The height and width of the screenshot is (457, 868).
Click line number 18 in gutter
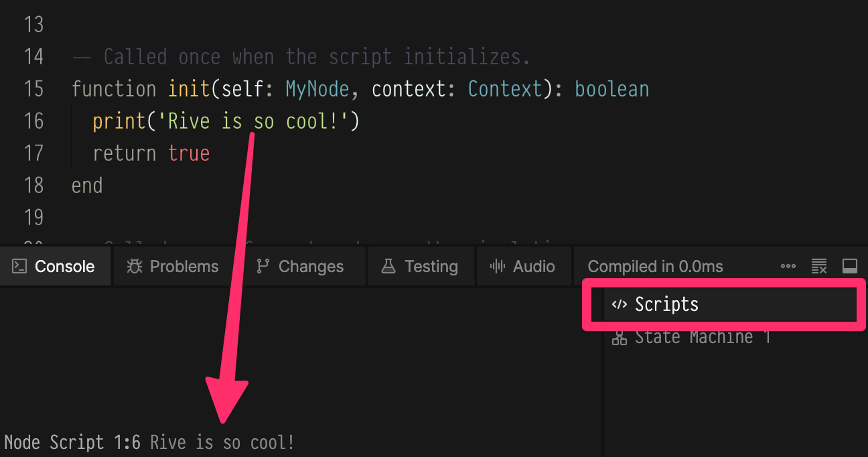point(33,186)
